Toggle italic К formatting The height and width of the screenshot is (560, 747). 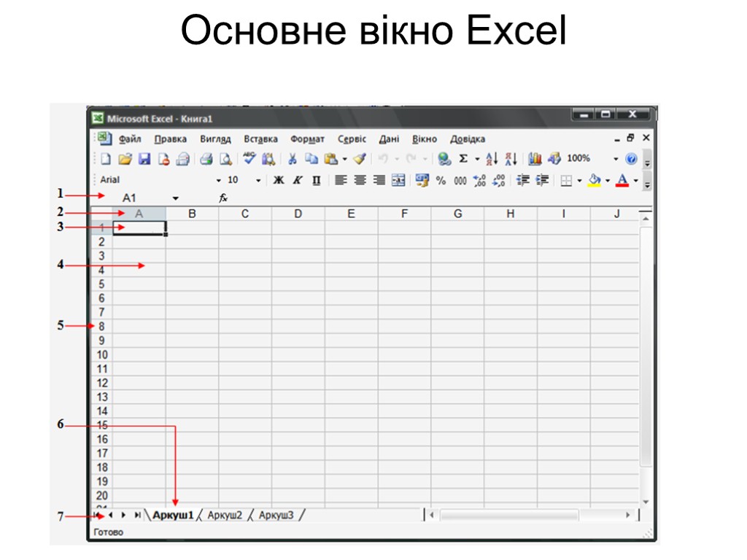pos(298,180)
